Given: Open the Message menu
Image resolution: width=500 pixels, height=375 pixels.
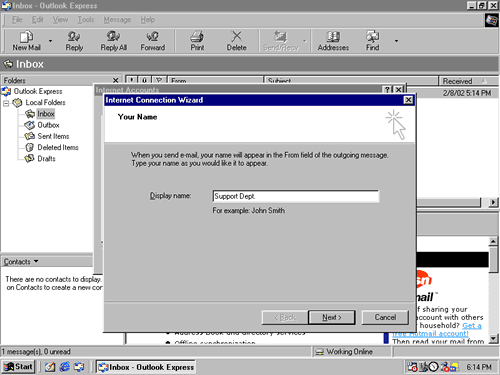Looking at the screenshot, I should (x=117, y=20).
